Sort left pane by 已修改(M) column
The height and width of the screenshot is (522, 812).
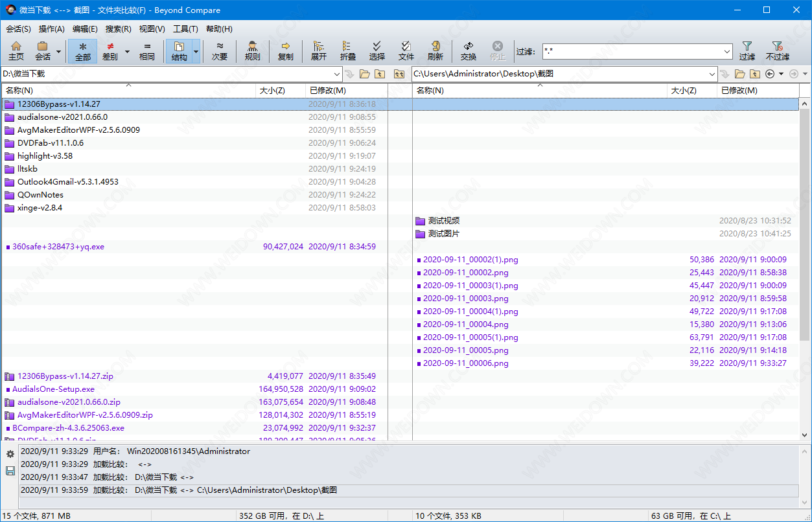(x=346, y=91)
